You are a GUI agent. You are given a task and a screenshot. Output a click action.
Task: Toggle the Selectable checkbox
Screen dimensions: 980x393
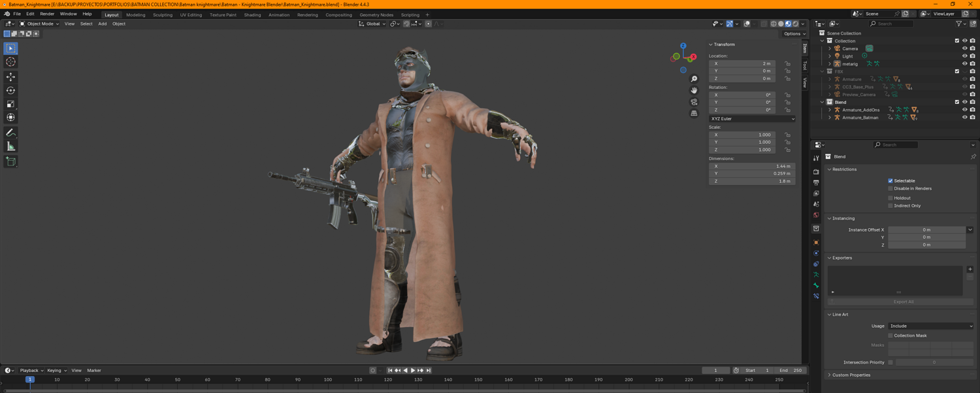pos(890,181)
